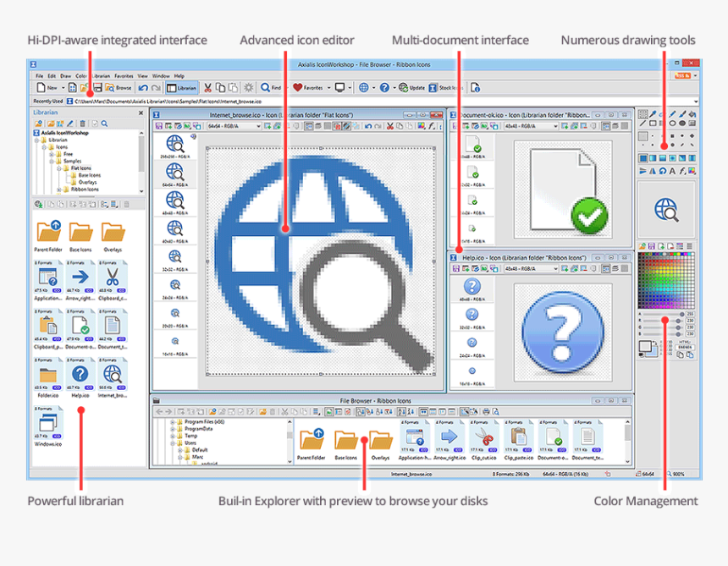Open the Find search tool

(x=271, y=87)
